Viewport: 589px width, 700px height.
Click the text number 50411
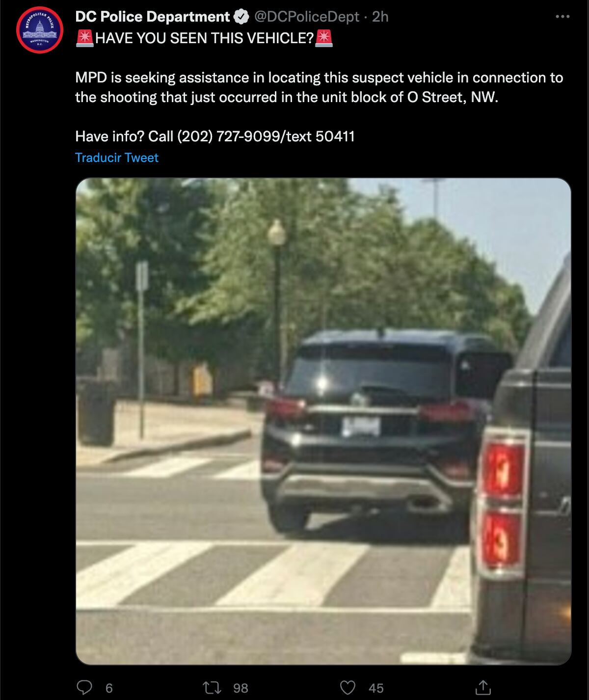pyautogui.click(x=335, y=136)
